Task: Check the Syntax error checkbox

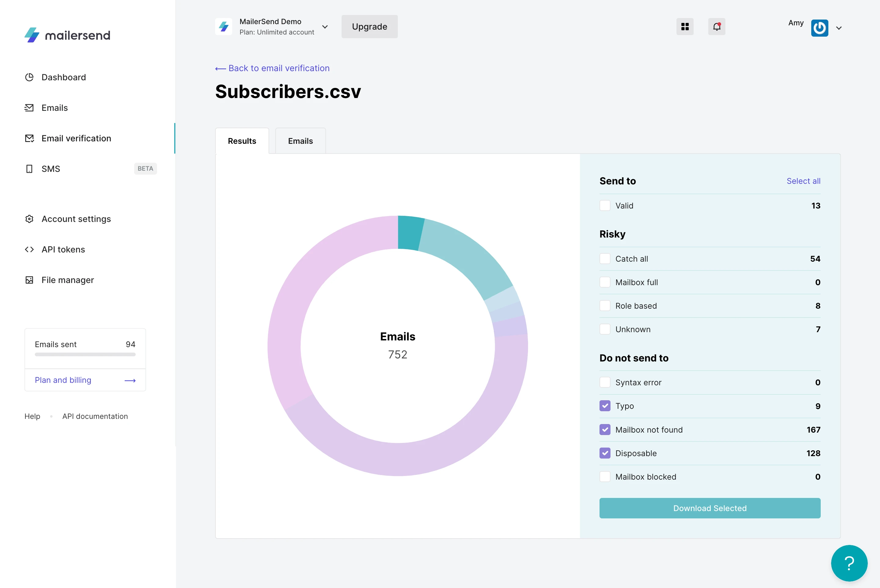Action: coord(605,383)
